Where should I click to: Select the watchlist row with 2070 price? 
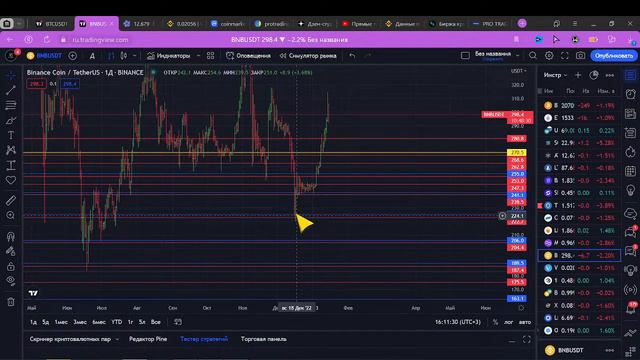point(579,105)
